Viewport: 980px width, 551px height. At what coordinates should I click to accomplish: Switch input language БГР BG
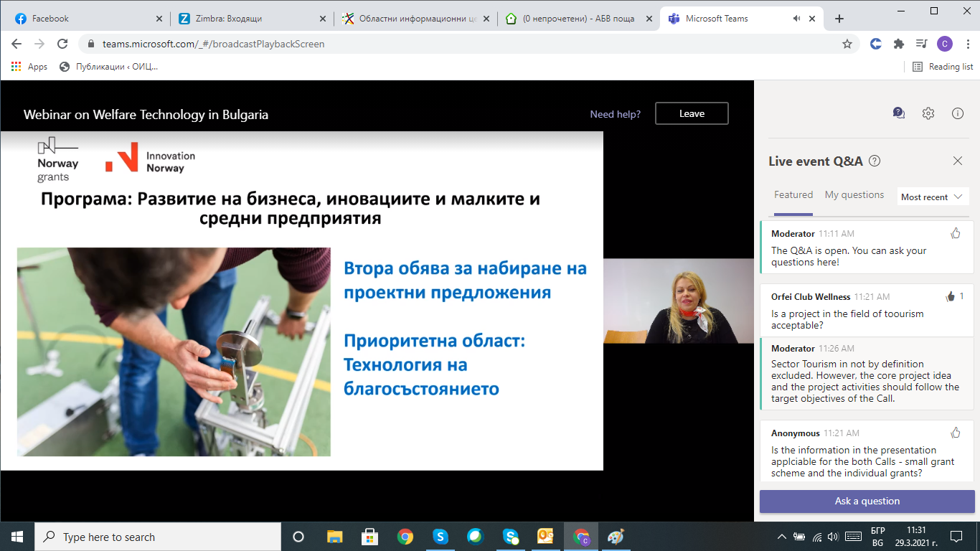click(x=877, y=537)
